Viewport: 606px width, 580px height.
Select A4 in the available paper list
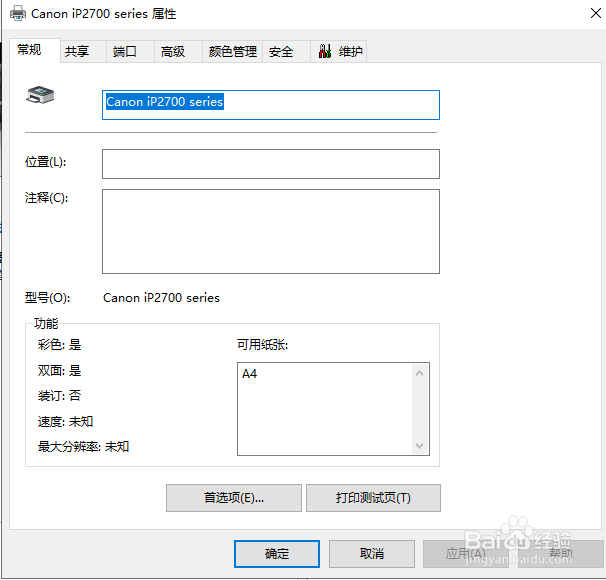click(x=249, y=374)
